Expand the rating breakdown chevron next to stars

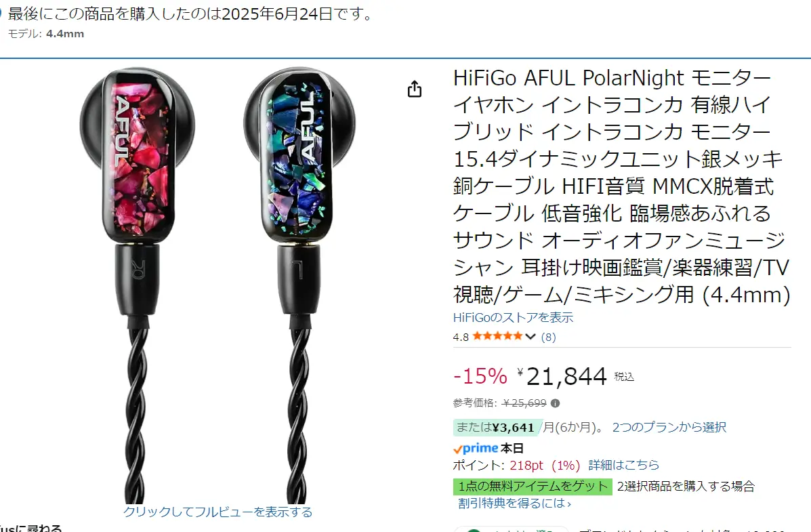click(x=530, y=337)
